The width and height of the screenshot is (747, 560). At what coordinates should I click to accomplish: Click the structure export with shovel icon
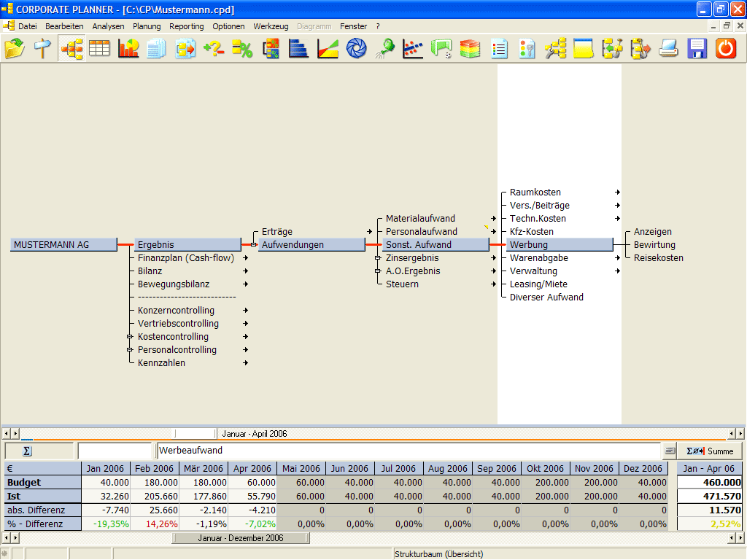point(640,49)
